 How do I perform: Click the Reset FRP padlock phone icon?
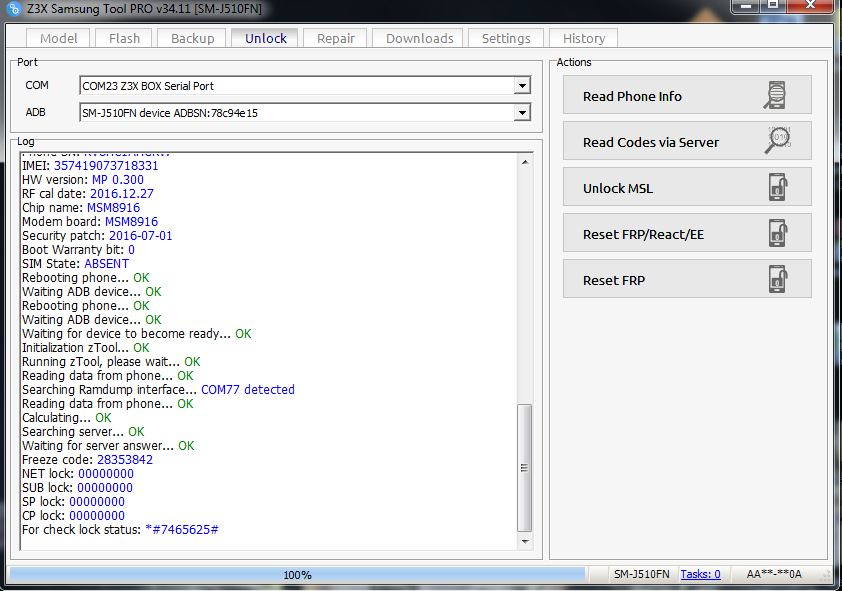tap(778, 279)
